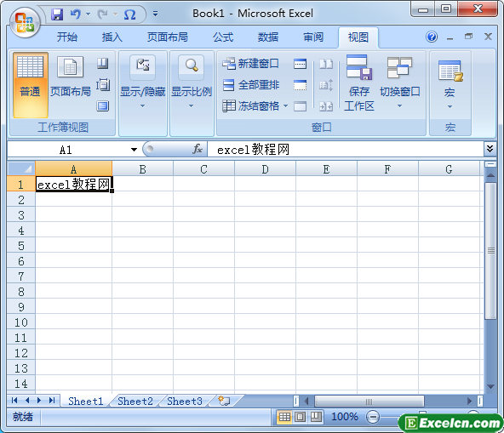Open the Excel help question mark
This screenshot has width=504, height=433.
[432, 37]
